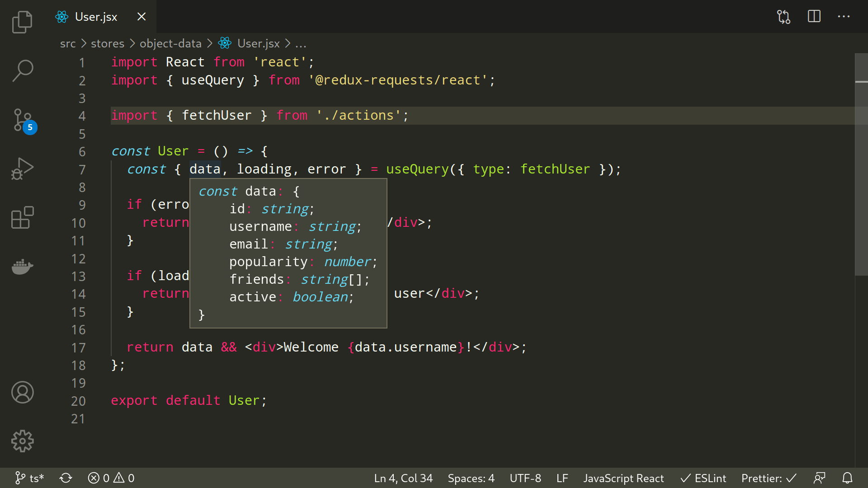Open changes compare icon in title bar
Screen dimensions: 868x488
click(783, 17)
